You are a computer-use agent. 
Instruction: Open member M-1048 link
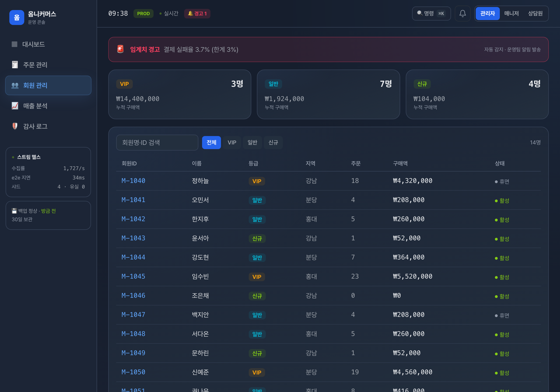point(133,334)
